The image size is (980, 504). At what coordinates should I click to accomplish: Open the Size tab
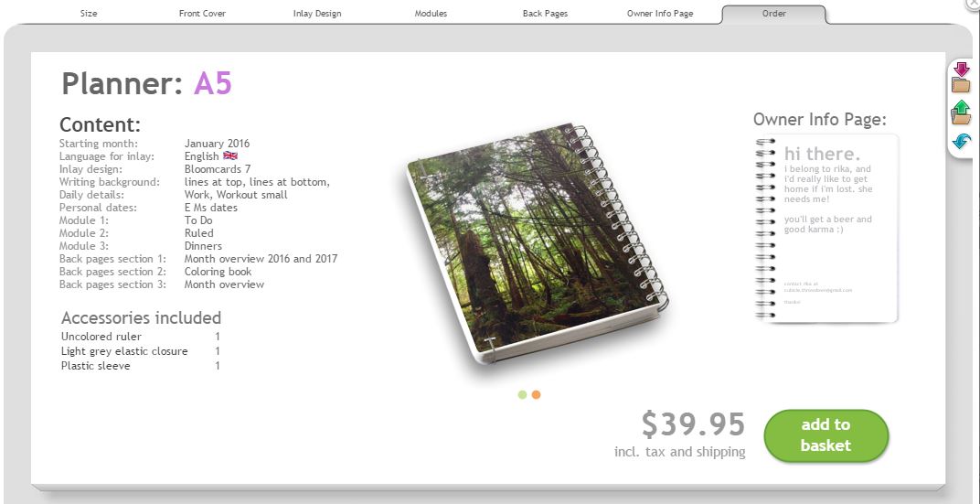[x=89, y=13]
